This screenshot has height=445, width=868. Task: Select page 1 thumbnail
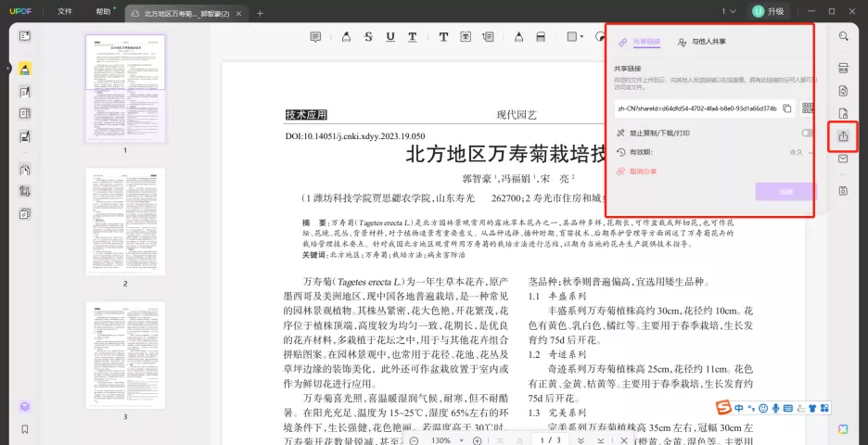click(x=125, y=89)
